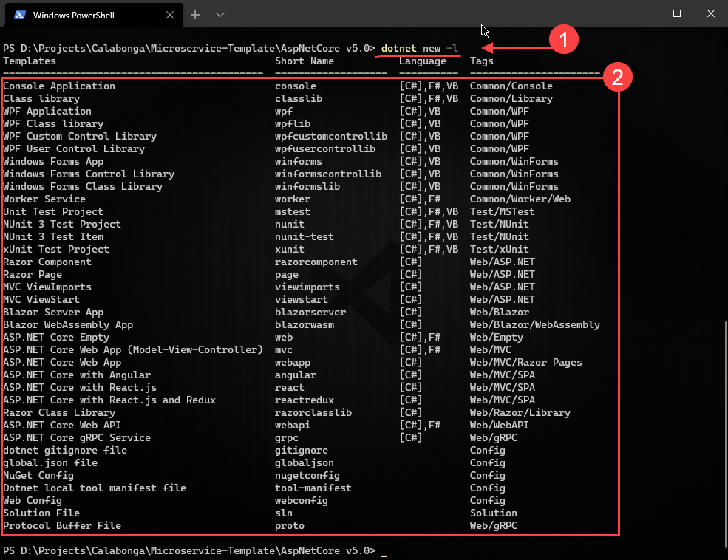
Task: Close the Windows PowerShell tab
Action: click(170, 15)
